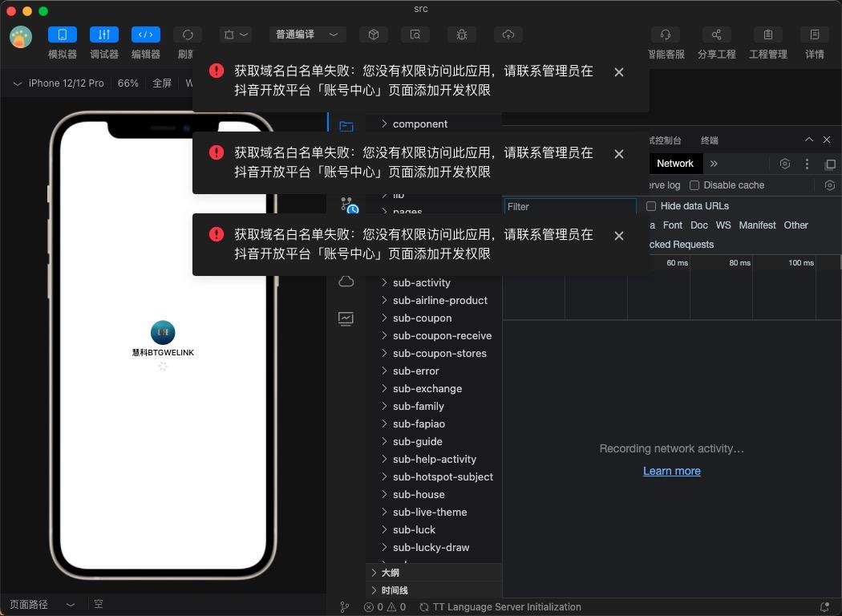The height and width of the screenshot is (616, 842).
Task: Open 工程管理 project management
Action: (767, 34)
